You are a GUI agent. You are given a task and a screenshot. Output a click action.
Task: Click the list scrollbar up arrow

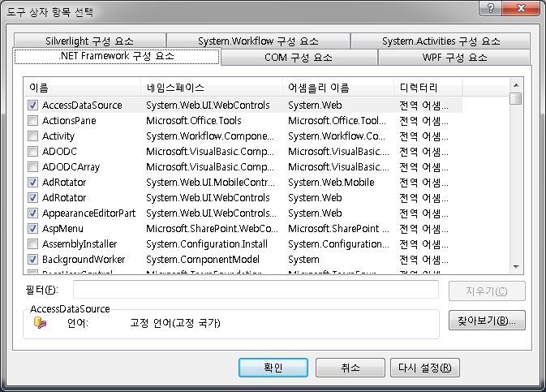(516, 85)
